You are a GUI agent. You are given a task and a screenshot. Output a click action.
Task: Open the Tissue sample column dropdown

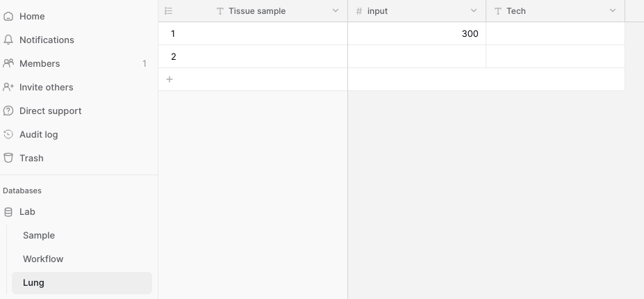(x=335, y=10)
